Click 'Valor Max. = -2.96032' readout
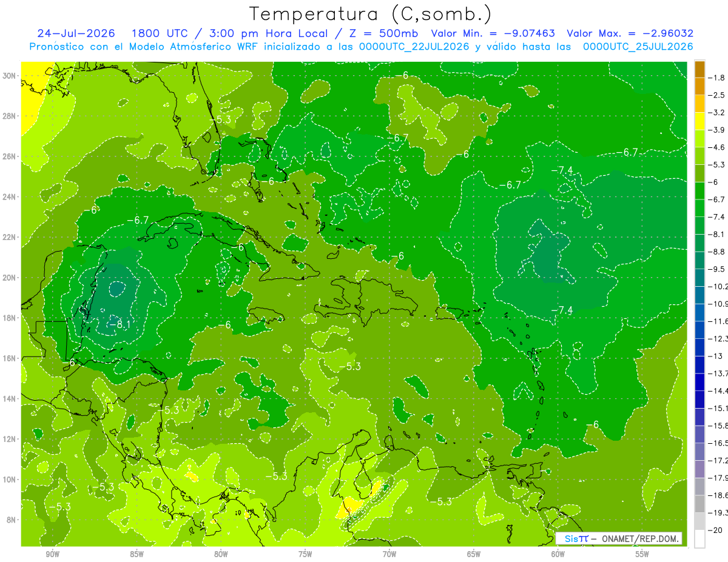 point(630,33)
